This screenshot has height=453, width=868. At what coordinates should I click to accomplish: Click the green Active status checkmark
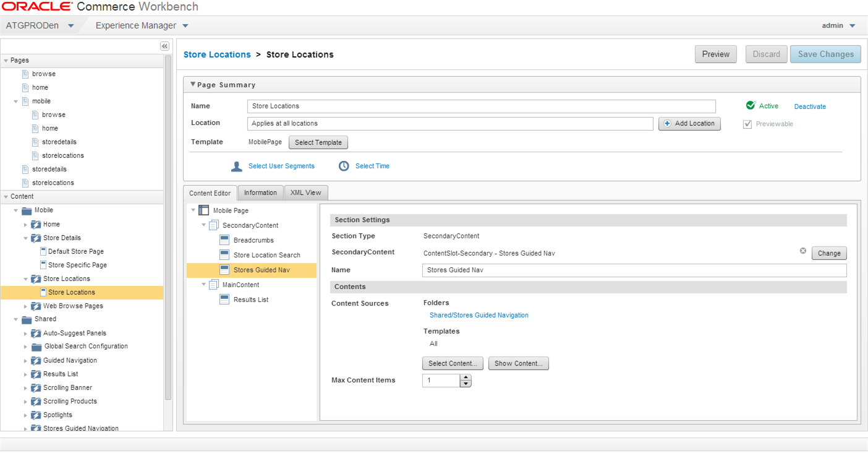point(751,105)
